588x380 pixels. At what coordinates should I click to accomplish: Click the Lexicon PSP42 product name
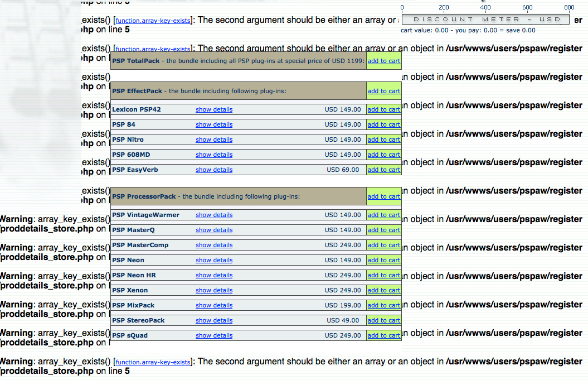tap(137, 109)
